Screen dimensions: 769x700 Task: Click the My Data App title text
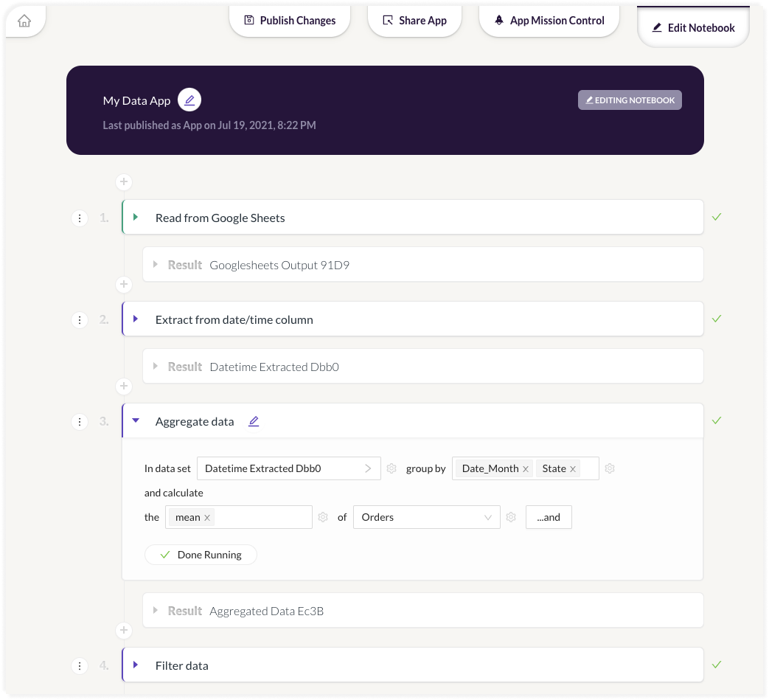click(137, 100)
